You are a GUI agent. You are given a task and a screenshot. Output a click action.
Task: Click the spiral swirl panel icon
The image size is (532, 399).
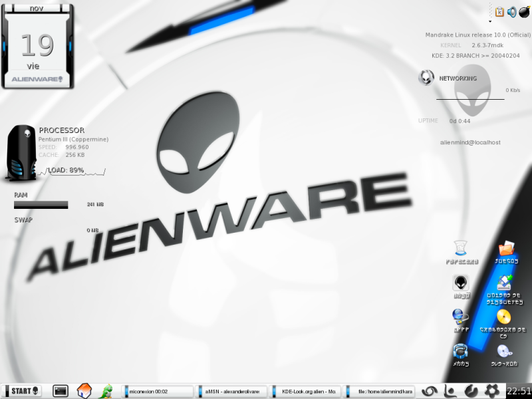pyautogui.click(x=429, y=391)
